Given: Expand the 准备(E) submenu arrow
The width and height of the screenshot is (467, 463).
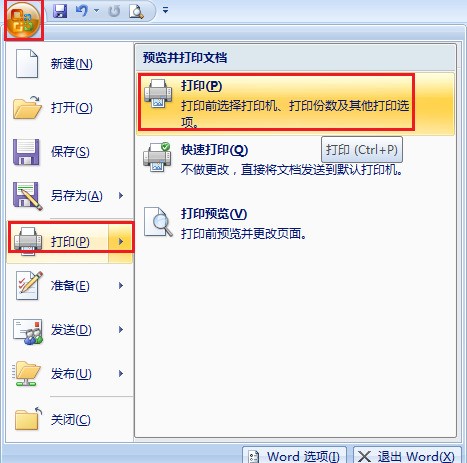Looking at the screenshot, I should pyautogui.click(x=121, y=285).
